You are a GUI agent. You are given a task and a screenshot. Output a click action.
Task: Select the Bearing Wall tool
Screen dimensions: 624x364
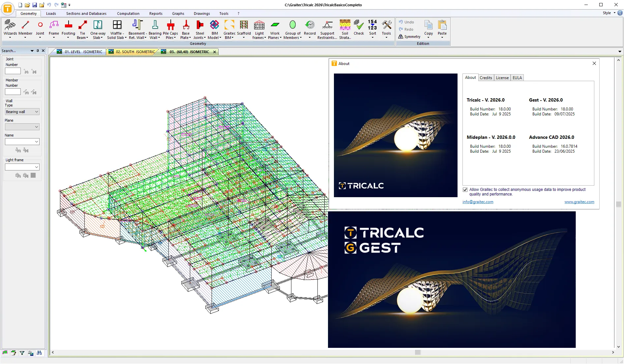(x=155, y=29)
